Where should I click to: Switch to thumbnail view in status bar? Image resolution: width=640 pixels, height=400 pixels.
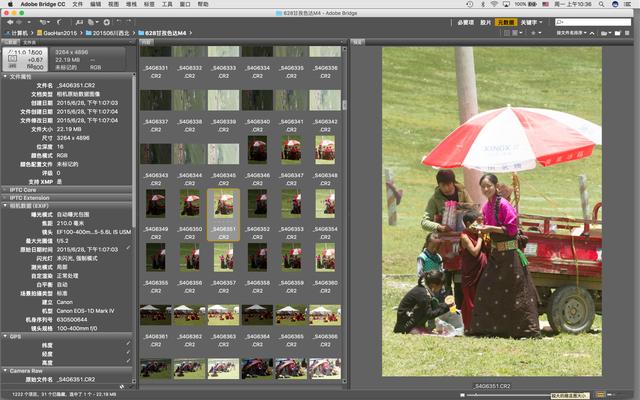point(599,393)
